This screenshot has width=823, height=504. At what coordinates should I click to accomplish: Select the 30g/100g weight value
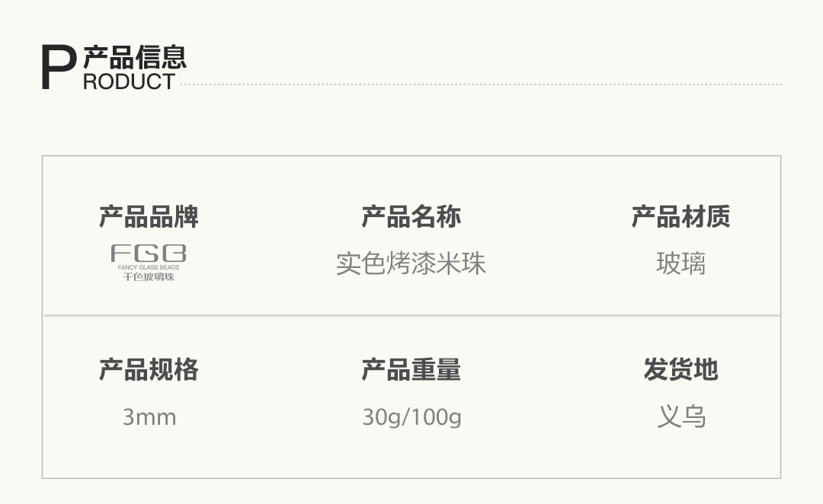(x=411, y=417)
